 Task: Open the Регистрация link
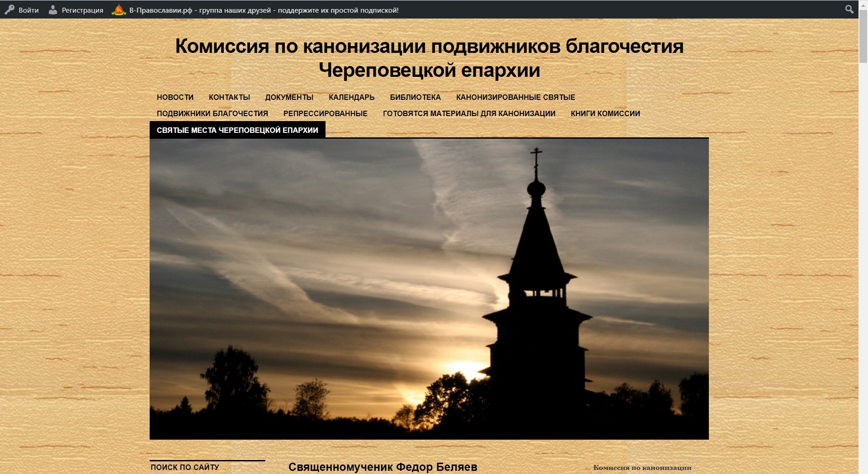(x=82, y=10)
